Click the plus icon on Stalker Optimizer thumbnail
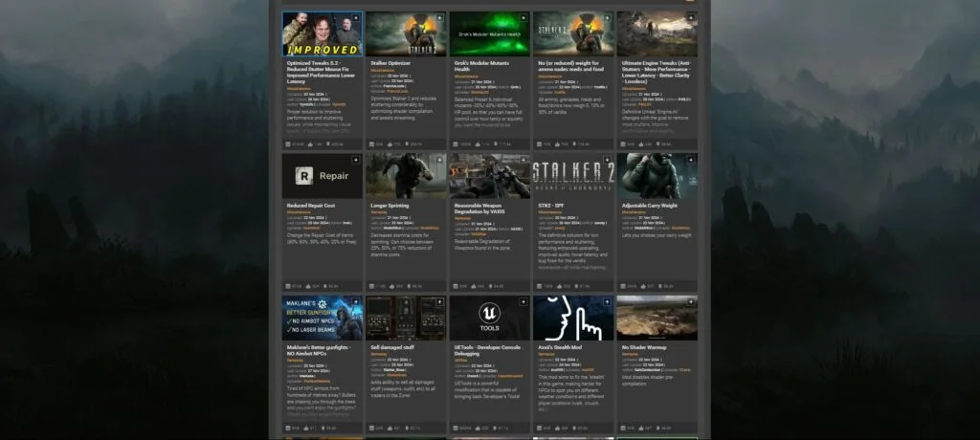This screenshot has height=440, width=980. click(439, 18)
